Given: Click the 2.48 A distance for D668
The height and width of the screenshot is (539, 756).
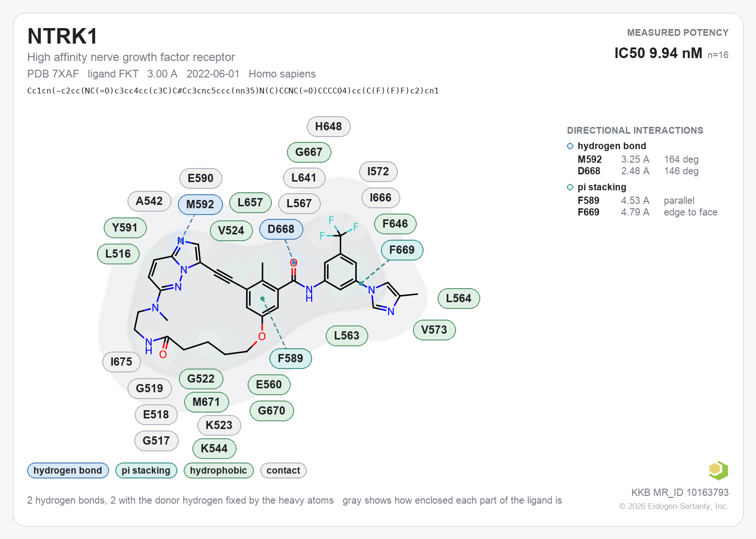Looking at the screenshot, I should click(x=635, y=171).
